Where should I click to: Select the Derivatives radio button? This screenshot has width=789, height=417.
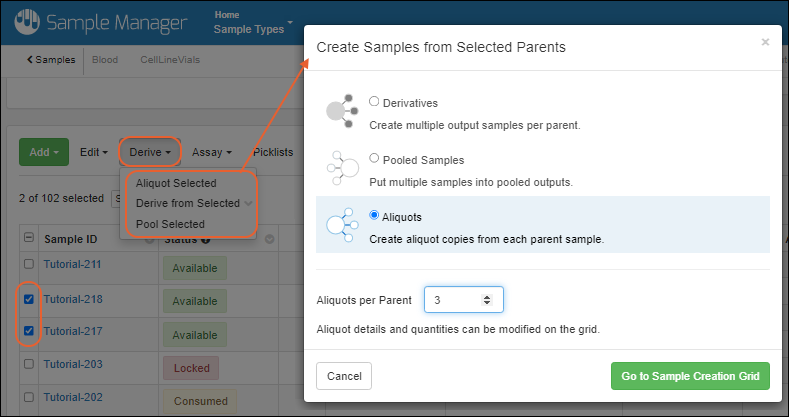[374, 102]
